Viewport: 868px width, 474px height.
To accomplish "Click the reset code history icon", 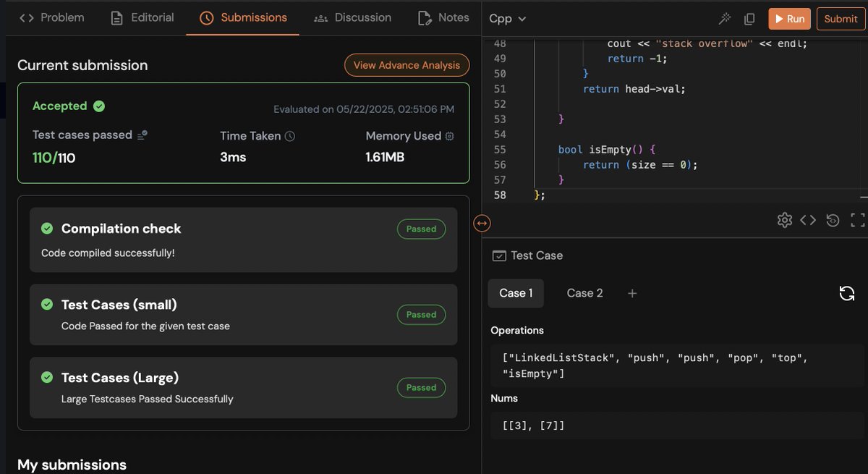I will point(833,220).
